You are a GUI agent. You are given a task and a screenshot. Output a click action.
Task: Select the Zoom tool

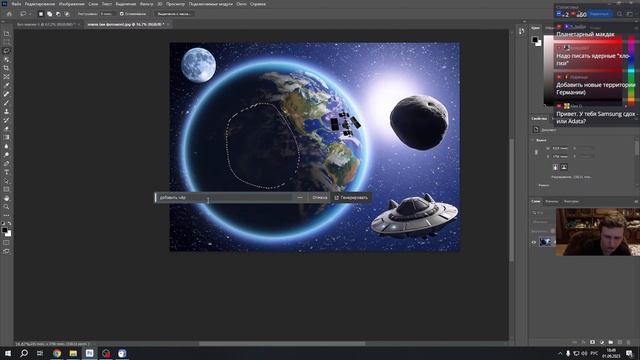7,207
